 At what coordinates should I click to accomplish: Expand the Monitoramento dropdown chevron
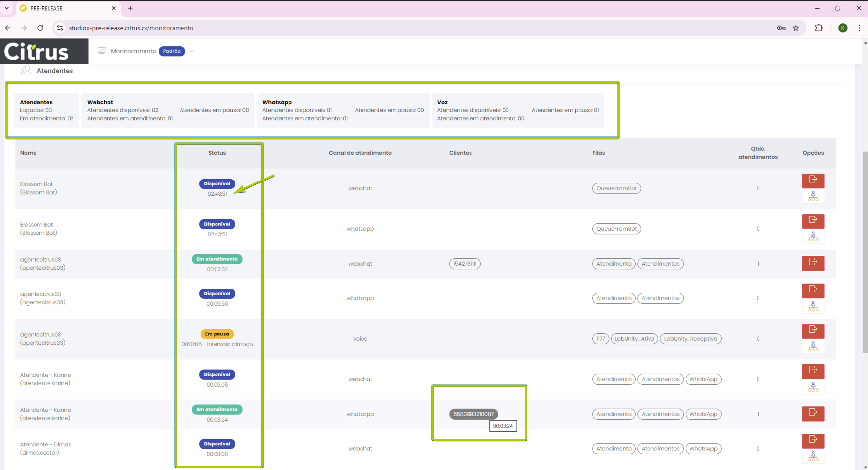192,51
